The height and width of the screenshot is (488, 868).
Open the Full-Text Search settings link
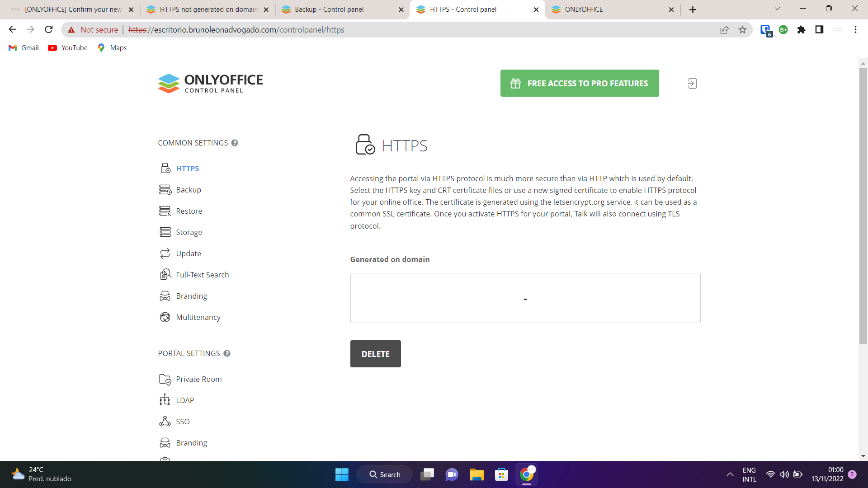203,275
